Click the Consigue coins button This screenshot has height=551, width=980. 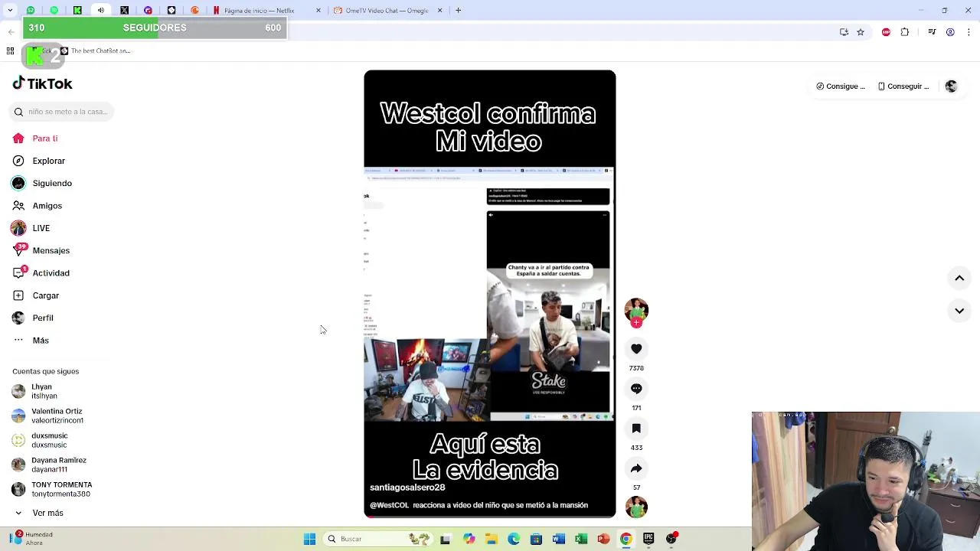tap(841, 86)
